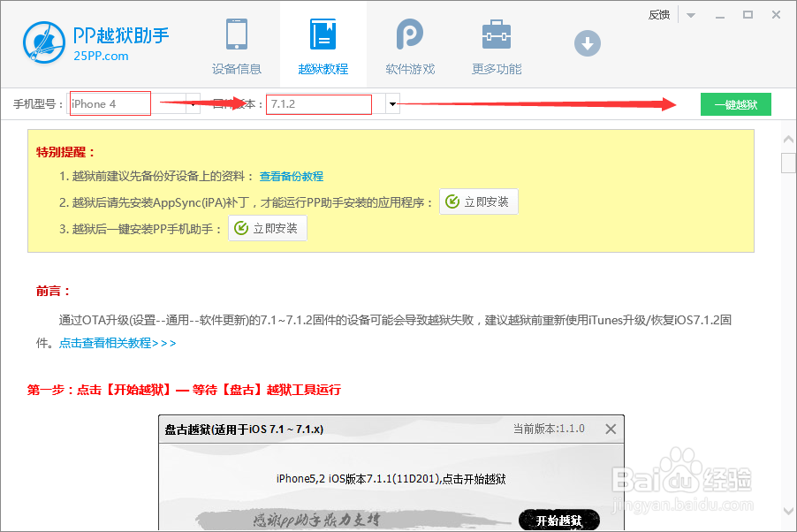Click 立即安装 for AppSync patch
The image size is (797, 532).
(x=478, y=201)
